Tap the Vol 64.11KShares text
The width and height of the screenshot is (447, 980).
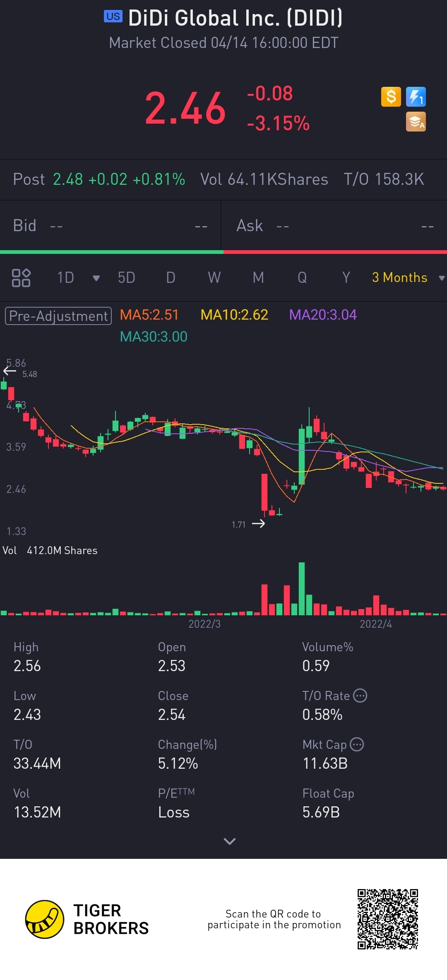coord(264,179)
